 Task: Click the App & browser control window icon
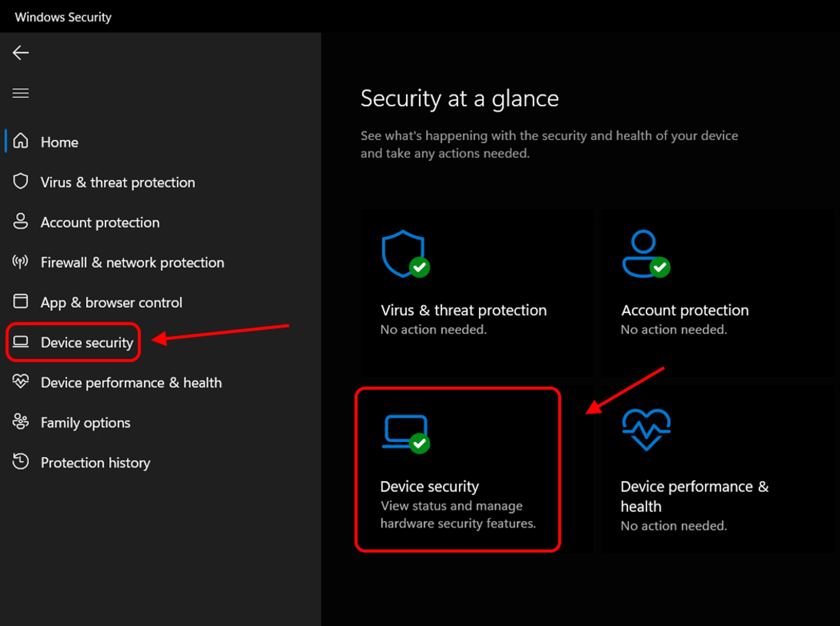20,301
